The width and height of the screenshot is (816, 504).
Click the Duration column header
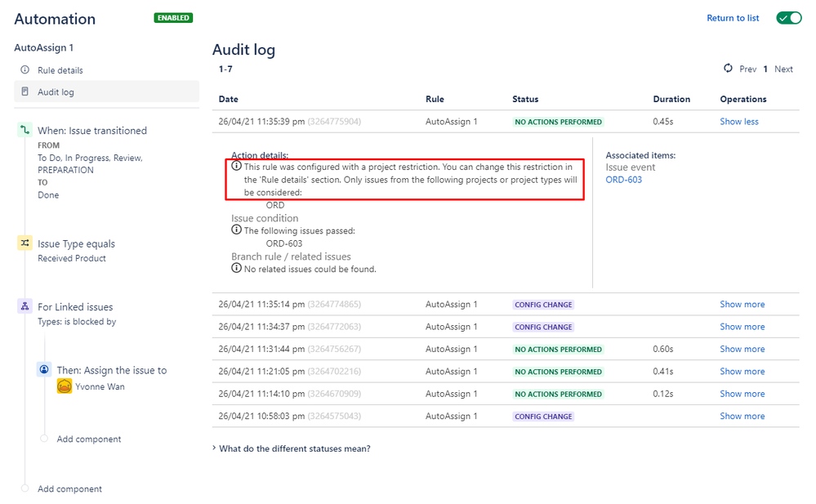(x=671, y=99)
